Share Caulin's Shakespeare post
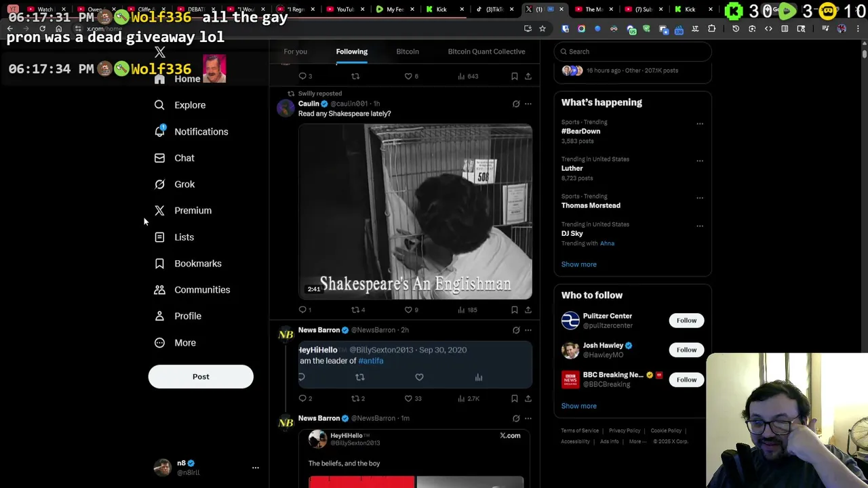 pyautogui.click(x=528, y=310)
